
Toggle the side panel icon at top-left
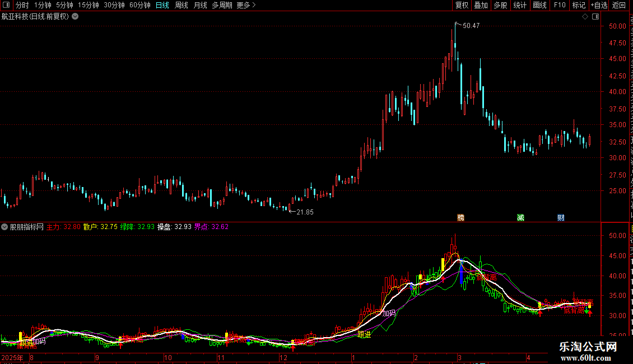tap(6, 5)
